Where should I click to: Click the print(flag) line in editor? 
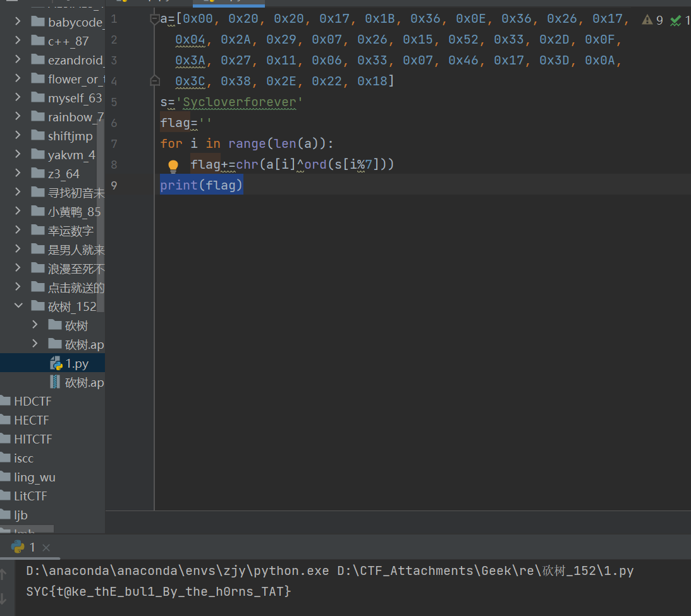pyautogui.click(x=201, y=185)
